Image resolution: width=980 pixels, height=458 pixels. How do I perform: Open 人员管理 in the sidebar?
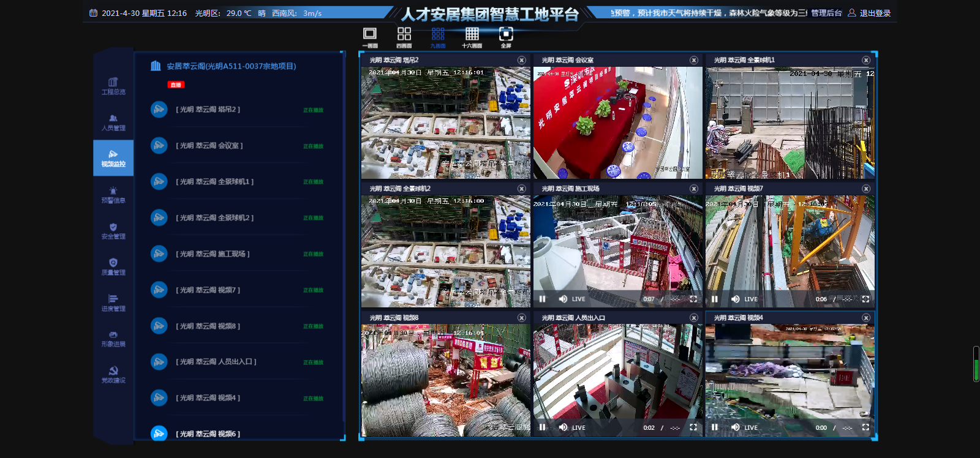point(113,122)
